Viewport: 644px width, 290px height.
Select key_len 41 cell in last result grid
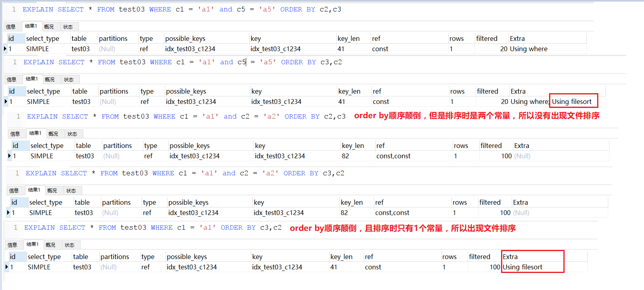point(346,267)
